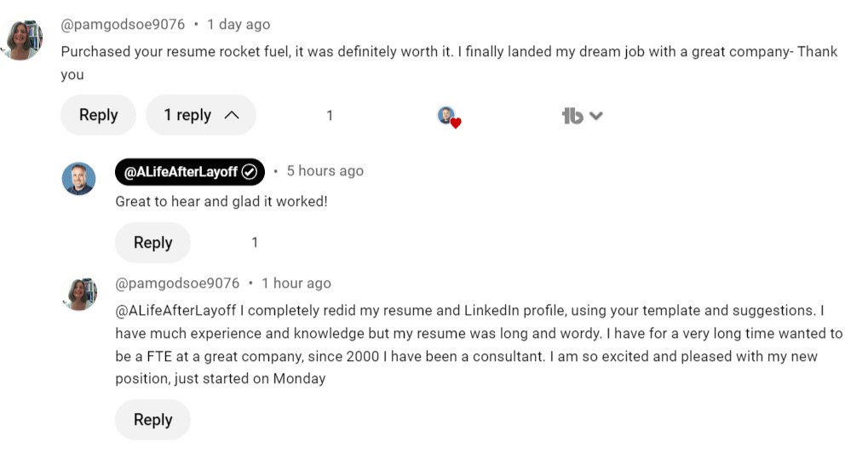Image resolution: width=868 pixels, height=453 pixels.
Task: Click pamgodsoe9076's avatar in the reply thread
Action: click(79, 294)
